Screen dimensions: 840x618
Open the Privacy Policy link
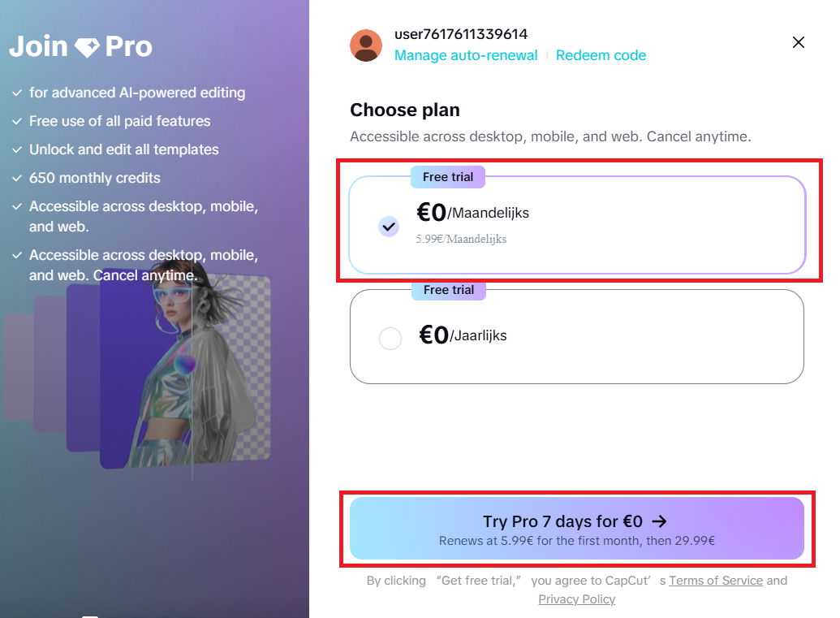coord(577,599)
